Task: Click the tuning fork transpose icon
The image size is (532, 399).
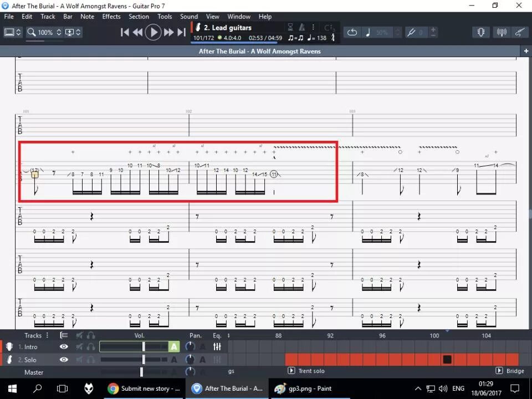Action: [411, 32]
